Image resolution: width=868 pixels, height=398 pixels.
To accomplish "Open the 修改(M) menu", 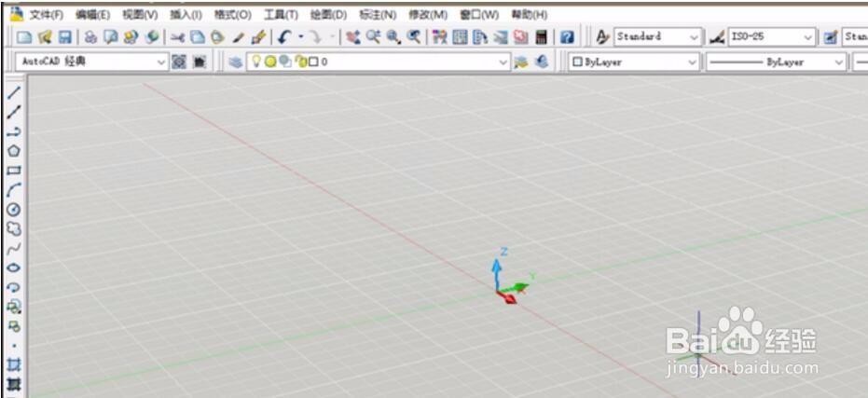I will 428,14.
